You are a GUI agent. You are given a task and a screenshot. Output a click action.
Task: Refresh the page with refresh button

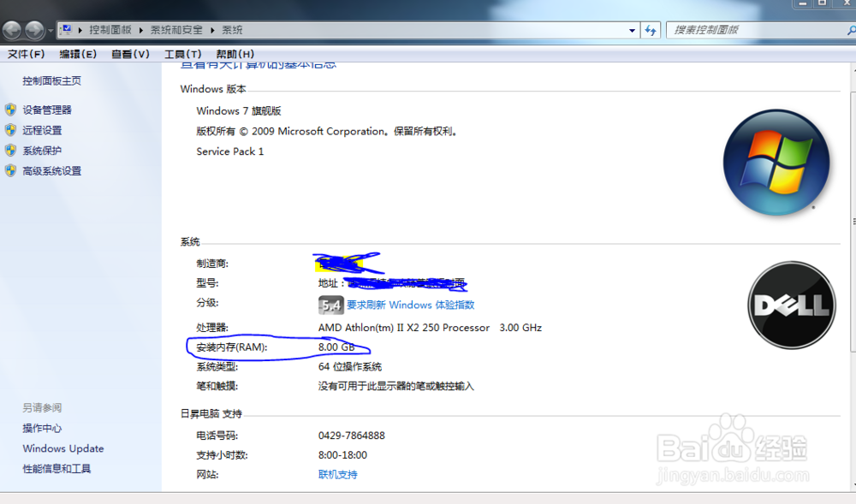point(651,31)
